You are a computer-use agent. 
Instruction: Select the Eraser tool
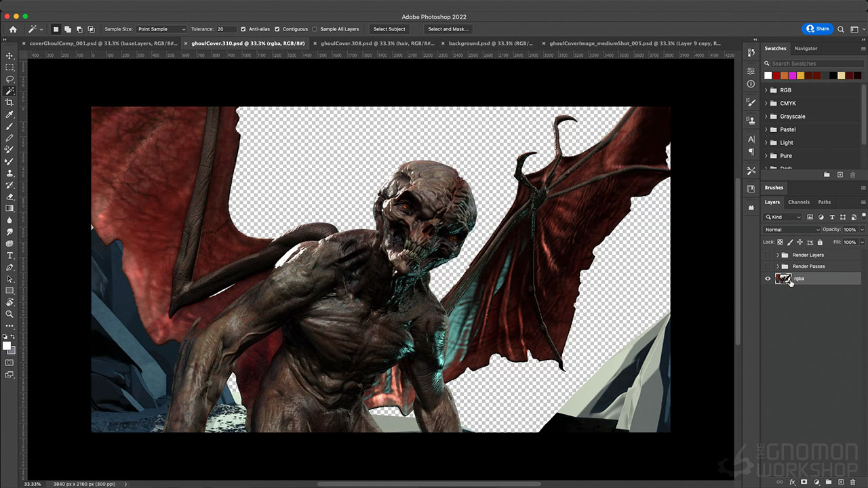9,197
